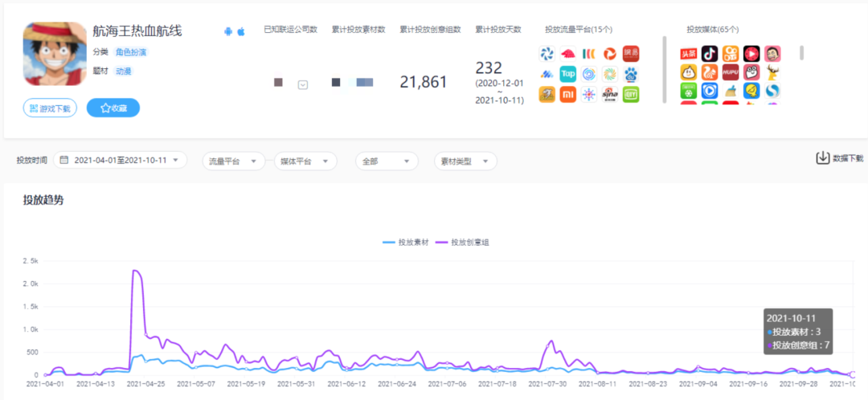The image size is (868, 400).
Task: Click the Toutiao 头条 media icon
Action: pyautogui.click(x=689, y=54)
